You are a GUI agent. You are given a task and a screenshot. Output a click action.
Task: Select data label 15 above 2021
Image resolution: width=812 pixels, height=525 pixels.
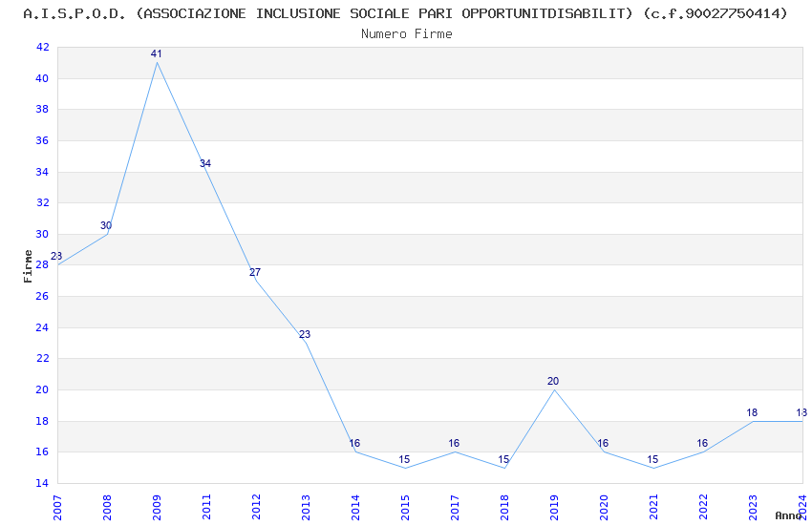pos(652,459)
